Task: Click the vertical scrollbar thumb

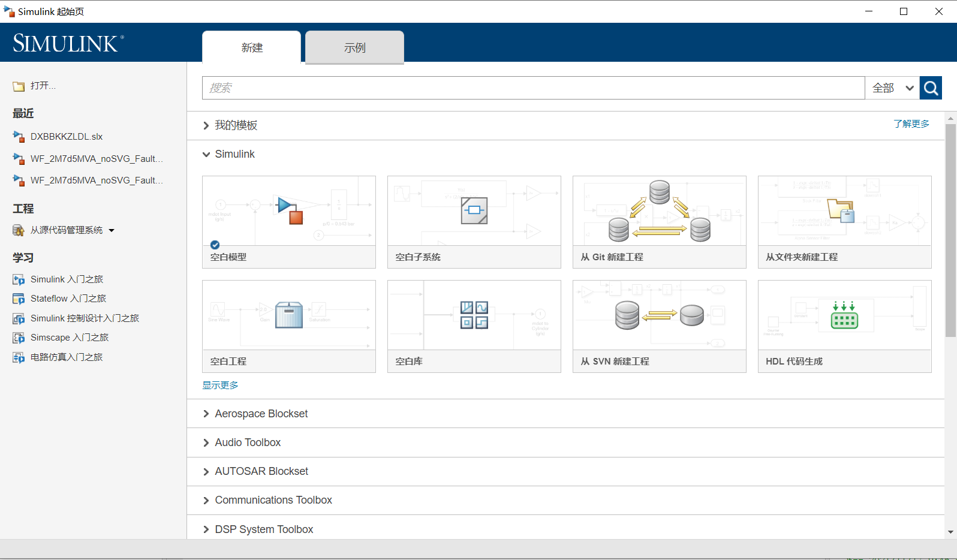Action: tap(950, 231)
